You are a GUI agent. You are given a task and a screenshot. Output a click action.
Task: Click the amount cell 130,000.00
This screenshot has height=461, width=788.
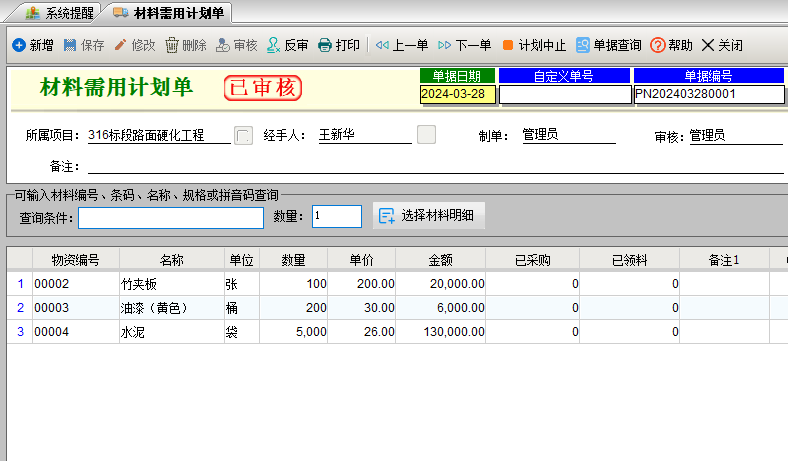(441, 332)
